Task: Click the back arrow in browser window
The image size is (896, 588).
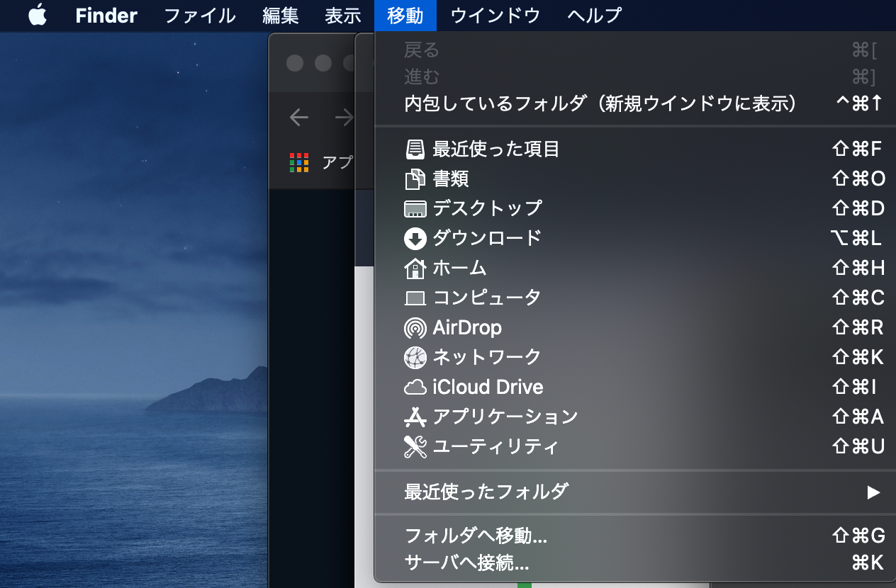Action: click(298, 118)
